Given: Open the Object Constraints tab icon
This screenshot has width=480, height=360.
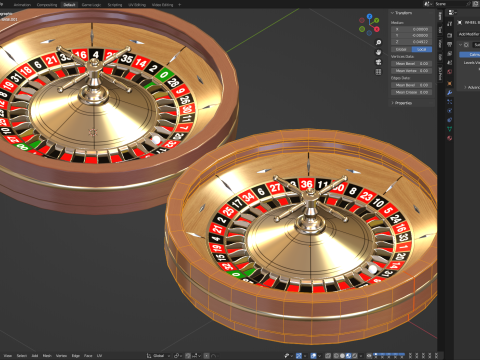Looking at the screenshot, I should [x=450, y=120].
